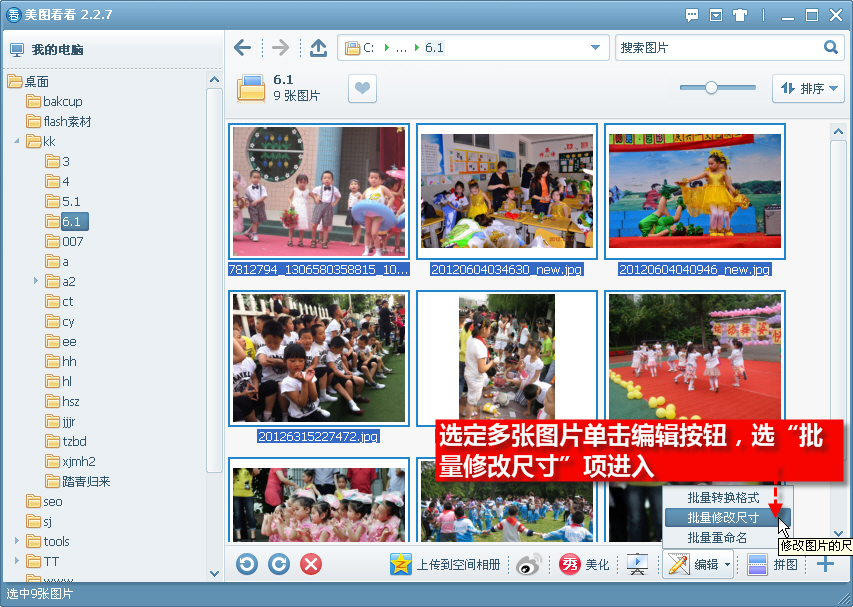Select the hsz folder
Screen dimensions: 853x607
[x=71, y=401]
